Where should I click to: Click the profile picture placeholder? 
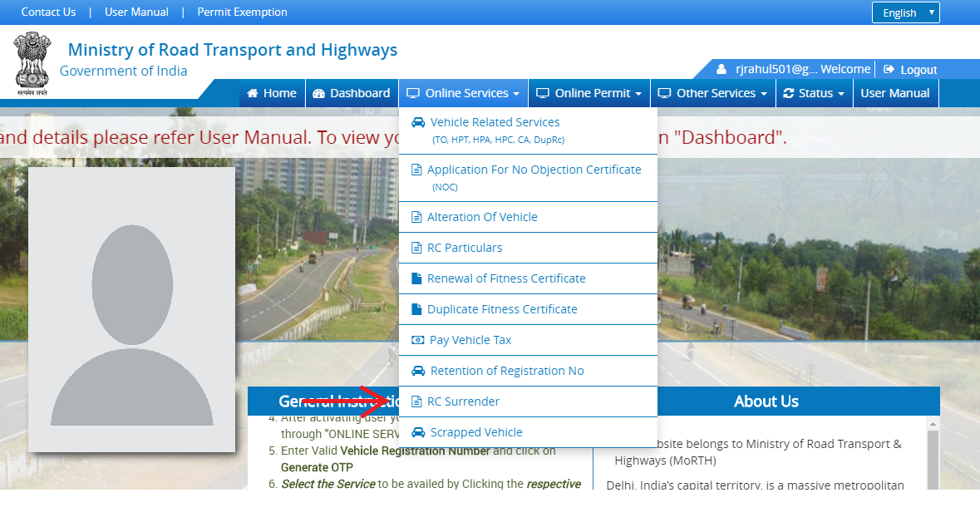[x=132, y=309]
